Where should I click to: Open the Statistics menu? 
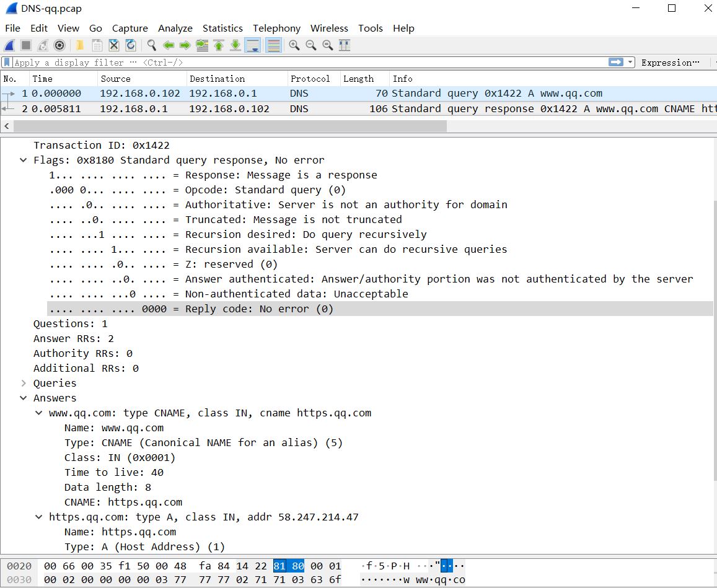point(222,29)
